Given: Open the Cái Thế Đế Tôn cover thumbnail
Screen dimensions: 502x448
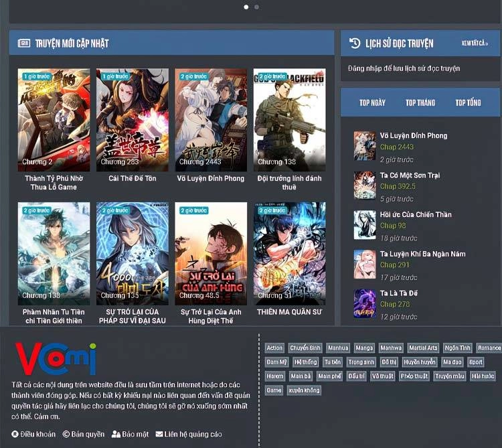Looking at the screenshot, I should tap(132, 120).
